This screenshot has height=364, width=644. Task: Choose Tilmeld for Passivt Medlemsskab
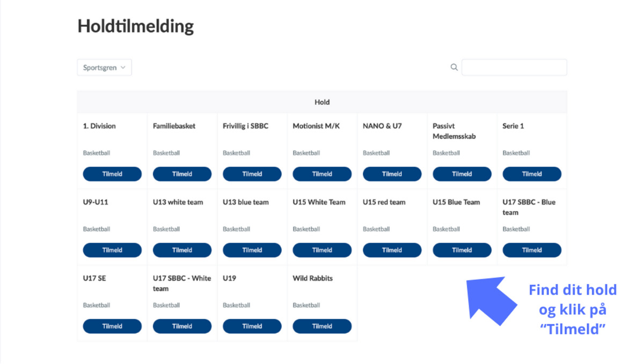(x=462, y=174)
